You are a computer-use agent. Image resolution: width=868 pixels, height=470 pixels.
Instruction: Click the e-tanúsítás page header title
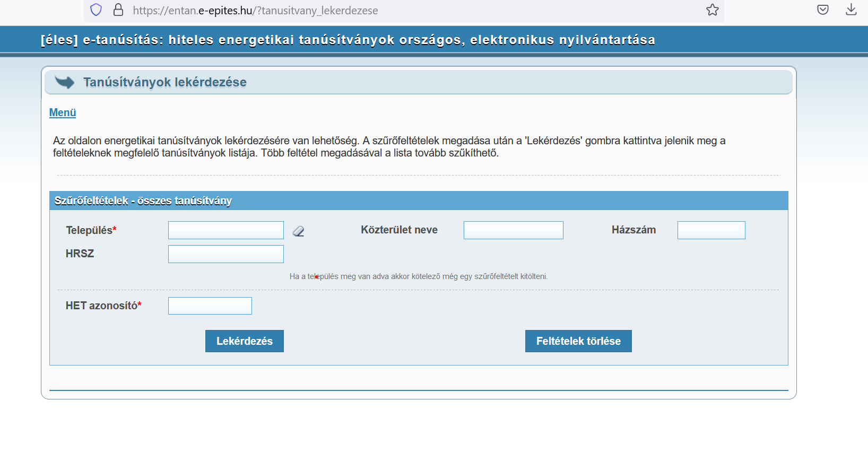pos(348,40)
